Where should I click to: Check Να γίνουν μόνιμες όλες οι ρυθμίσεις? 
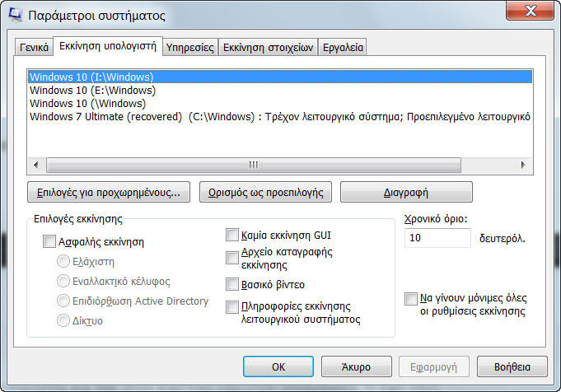411,299
